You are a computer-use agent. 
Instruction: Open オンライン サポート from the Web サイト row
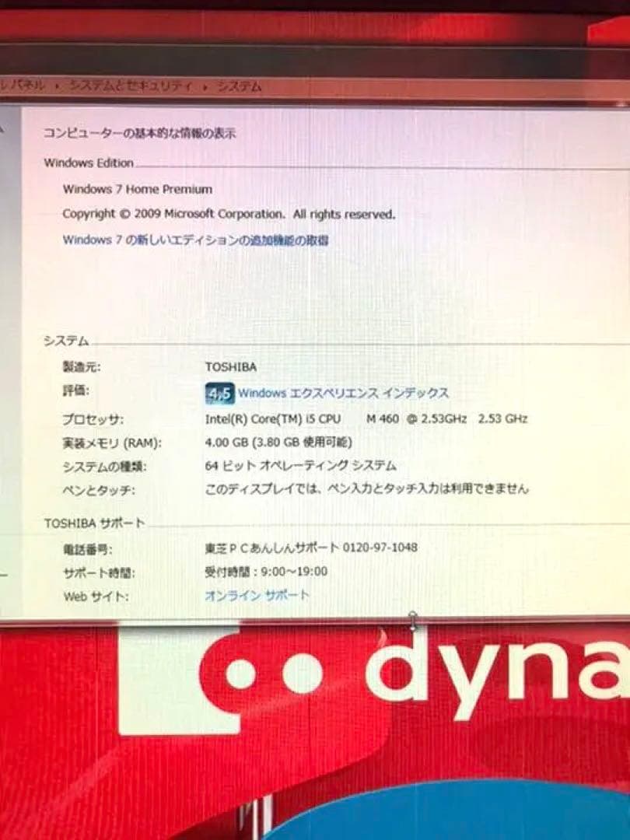coord(256,596)
